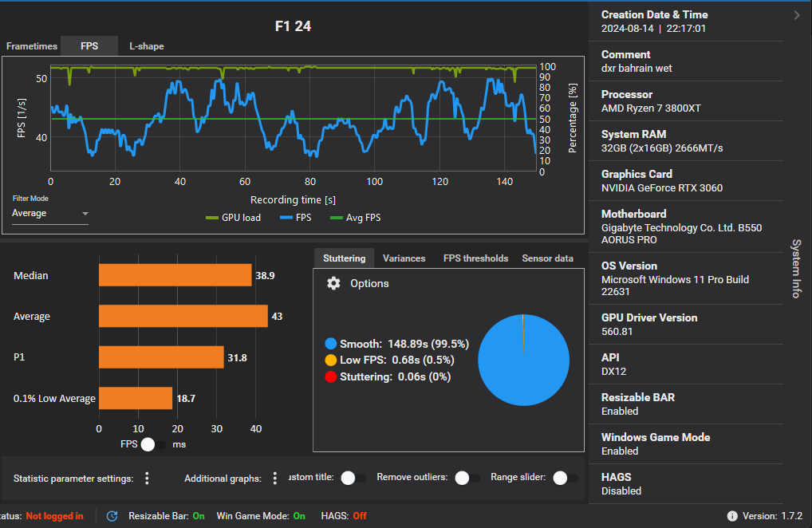Click the Low FPS yellow legend dot

pos(331,361)
